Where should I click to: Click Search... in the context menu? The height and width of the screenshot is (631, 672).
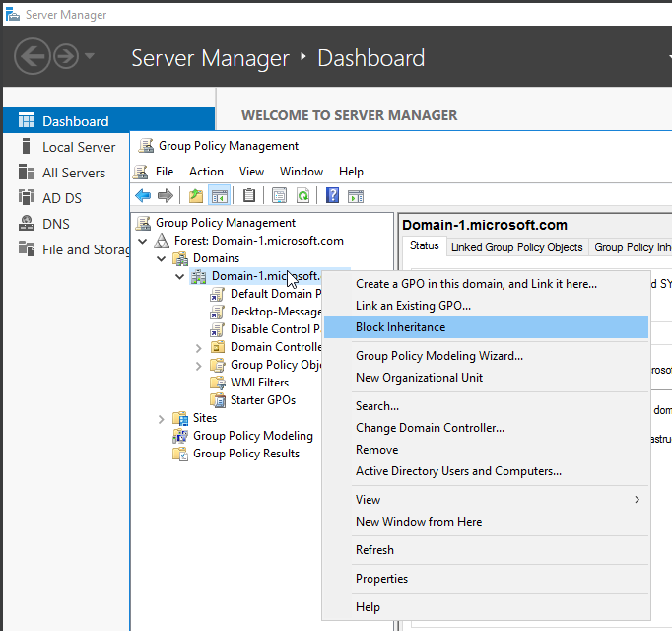(x=486, y=406)
